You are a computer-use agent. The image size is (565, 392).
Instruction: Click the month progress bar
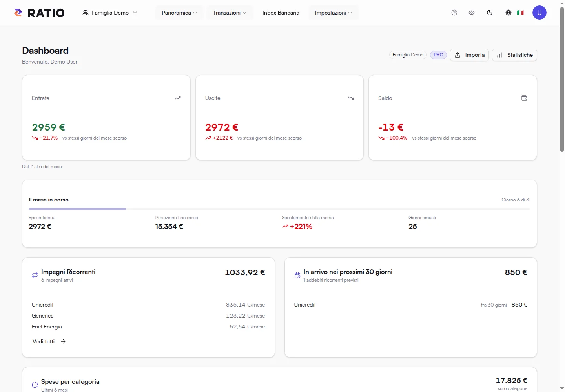[279, 209]
